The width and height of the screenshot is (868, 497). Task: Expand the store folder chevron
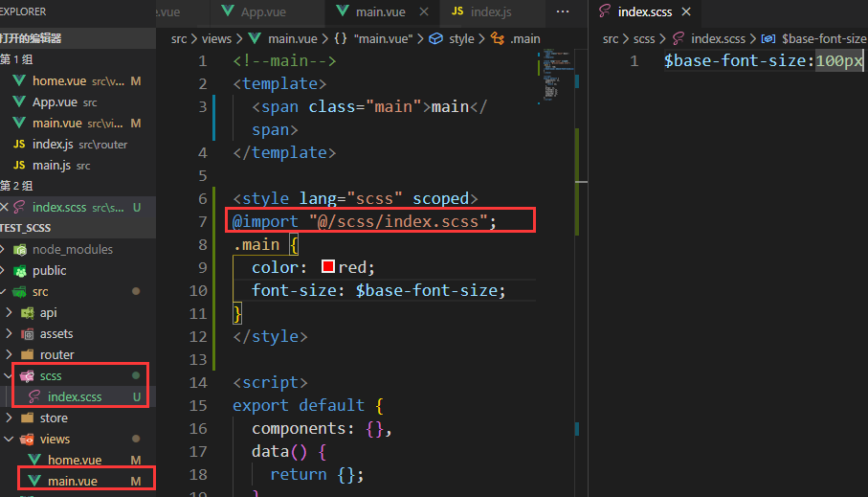[x=9, y=418]
